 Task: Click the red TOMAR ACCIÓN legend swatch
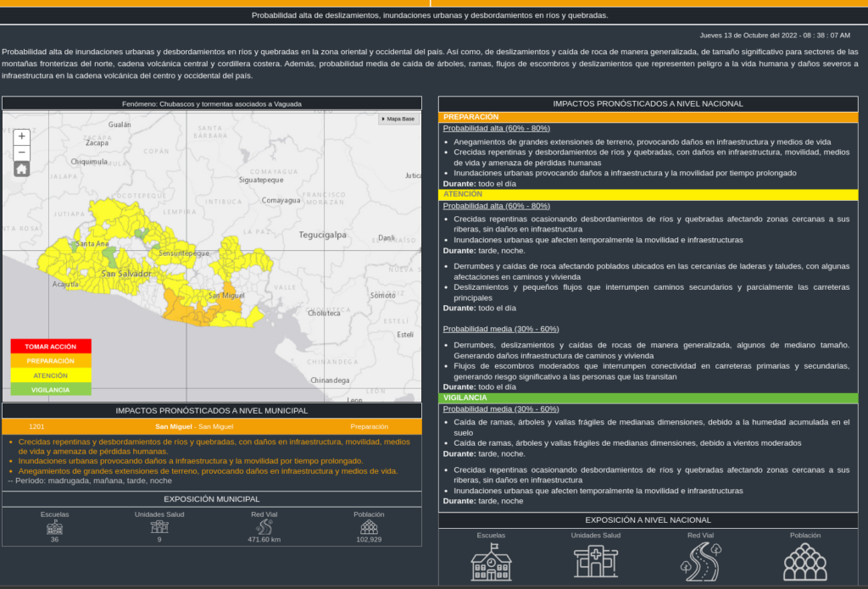pos(50,347)
